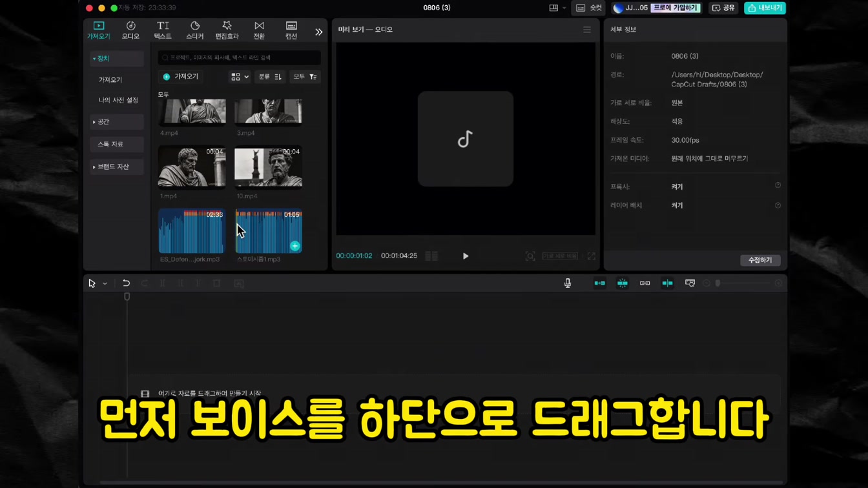Click the timeline horizontal scrollbar

click(x=442, y=482)
